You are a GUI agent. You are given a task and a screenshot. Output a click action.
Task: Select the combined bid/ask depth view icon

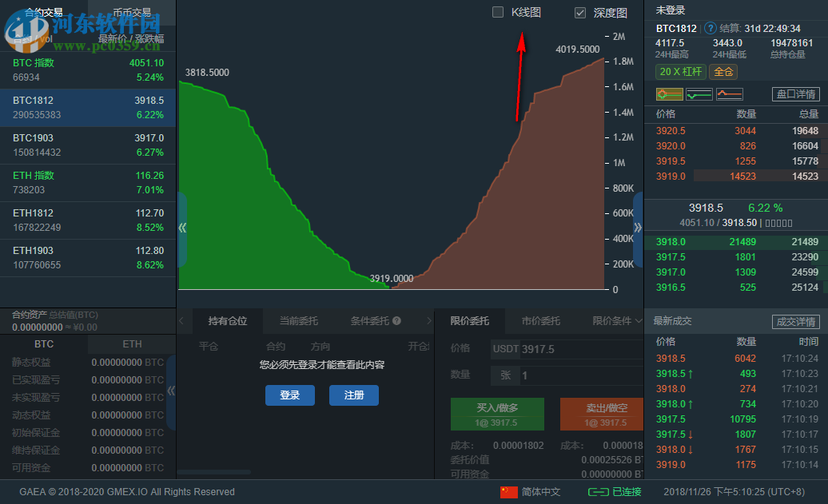670,93
